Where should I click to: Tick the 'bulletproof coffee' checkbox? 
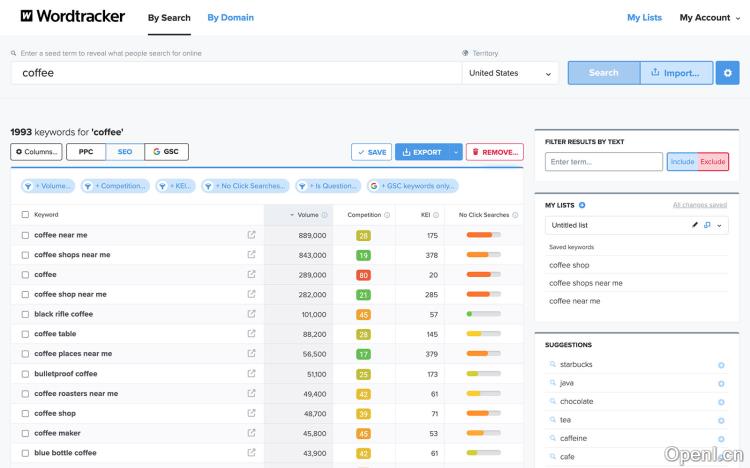coord(25,374)
